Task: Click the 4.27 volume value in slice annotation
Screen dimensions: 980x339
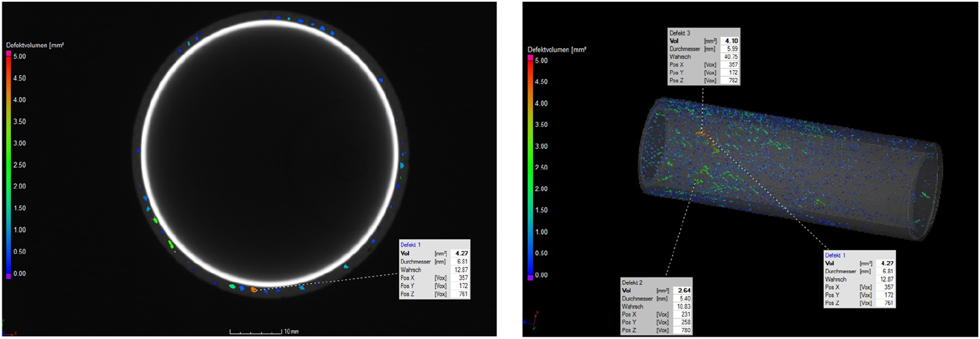Action: pos(462,253)
